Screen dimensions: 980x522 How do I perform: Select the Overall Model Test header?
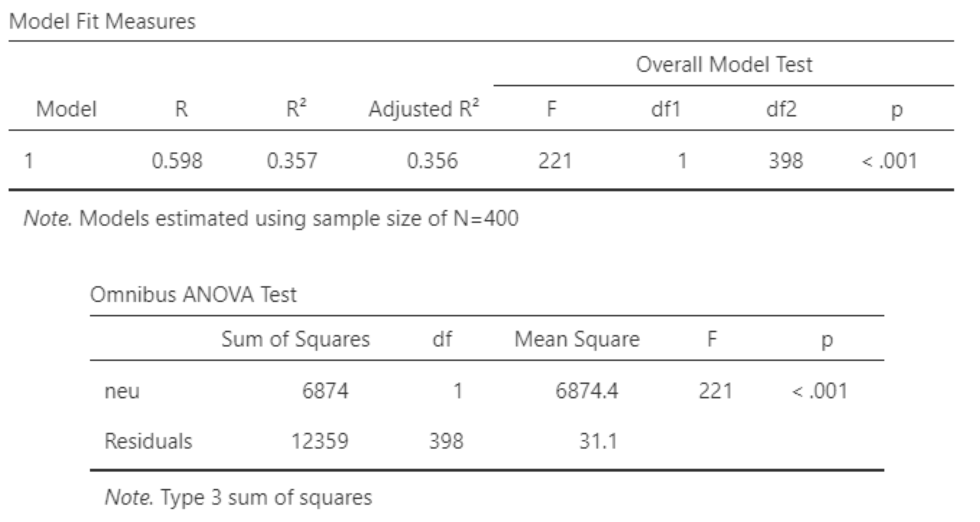(723, 64)
